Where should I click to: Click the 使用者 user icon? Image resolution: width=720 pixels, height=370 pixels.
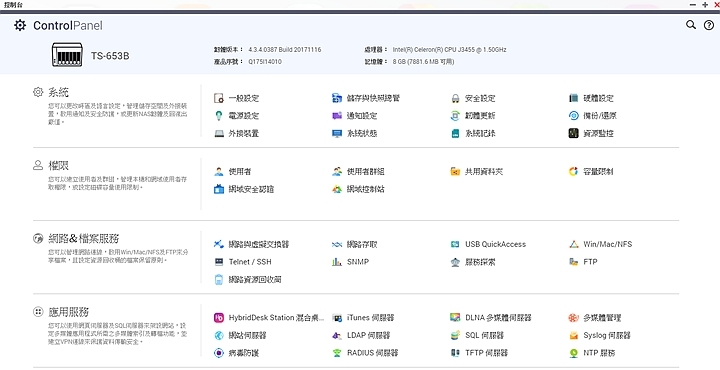pos(219,172)
